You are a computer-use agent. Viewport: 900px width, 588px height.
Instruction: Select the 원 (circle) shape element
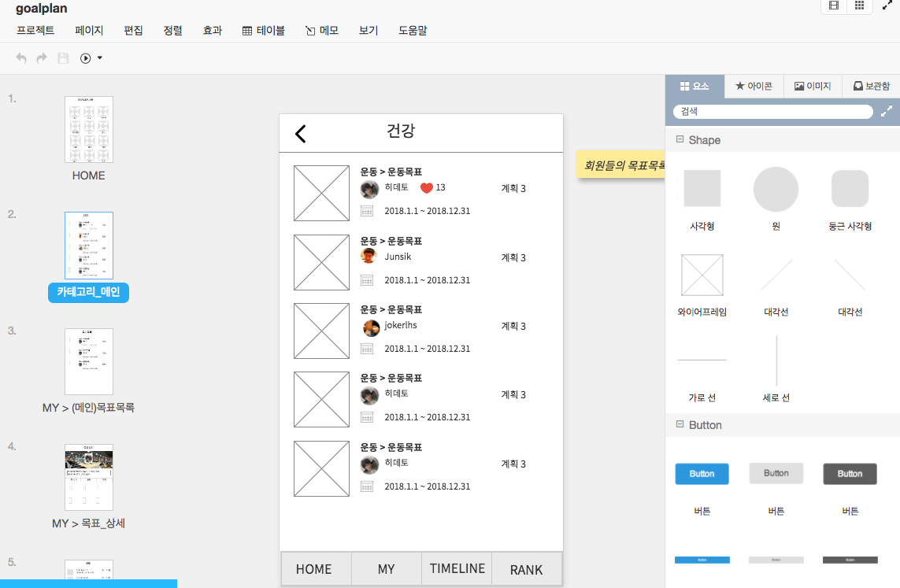[x=776, y=189]
